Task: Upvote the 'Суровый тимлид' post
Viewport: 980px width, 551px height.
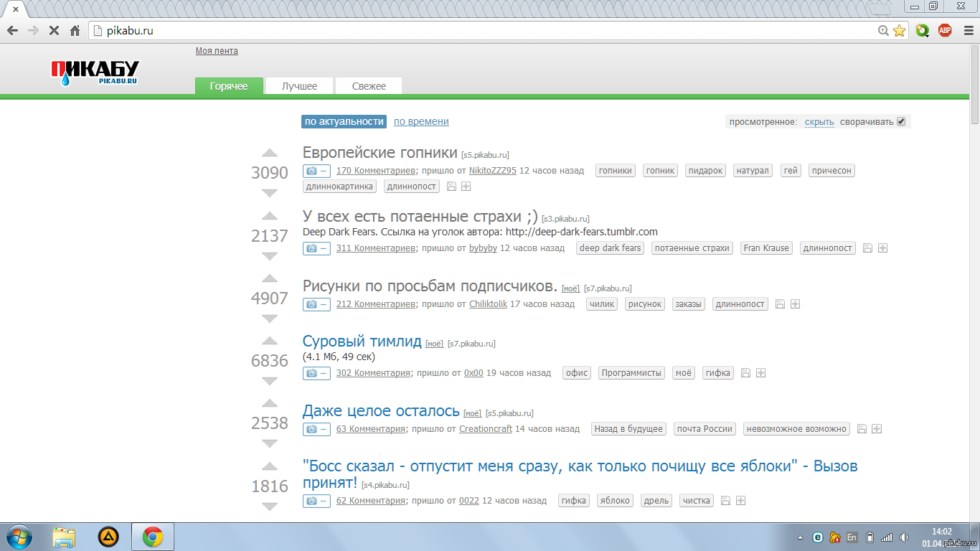Action: tap(269, 341)
